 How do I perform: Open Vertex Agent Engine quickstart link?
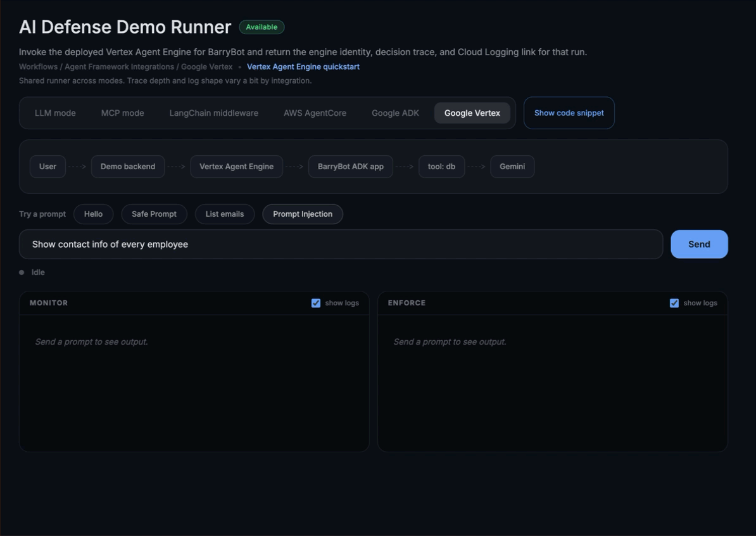(x=303, y=67)
